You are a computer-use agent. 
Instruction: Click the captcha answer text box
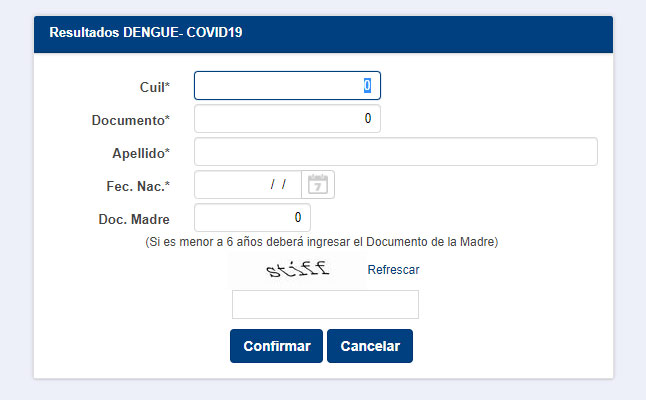[x=325, y=304]
